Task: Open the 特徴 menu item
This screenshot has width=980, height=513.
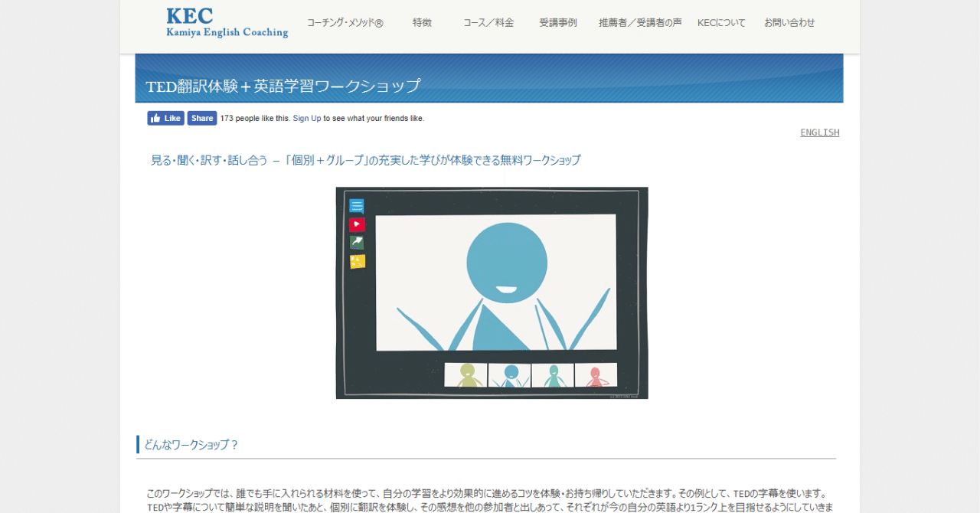Action: click(x=422, y=23)
